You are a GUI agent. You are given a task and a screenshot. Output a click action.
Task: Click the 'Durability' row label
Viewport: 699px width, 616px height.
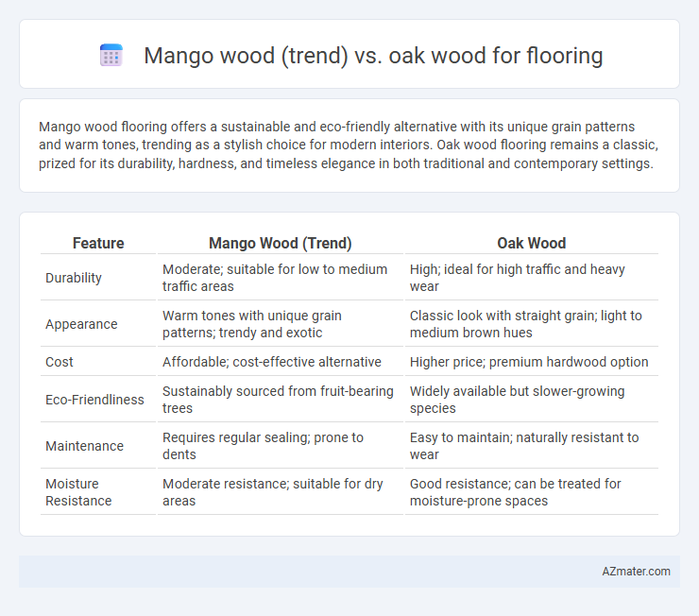pyautogui.click(x=74, y=278)
